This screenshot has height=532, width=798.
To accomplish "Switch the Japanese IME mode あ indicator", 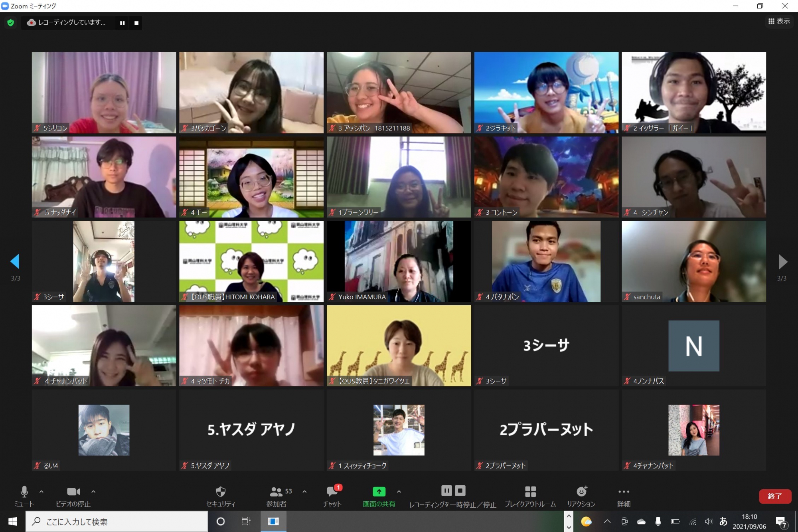I will pyautogui.click(x=723, y=521).
